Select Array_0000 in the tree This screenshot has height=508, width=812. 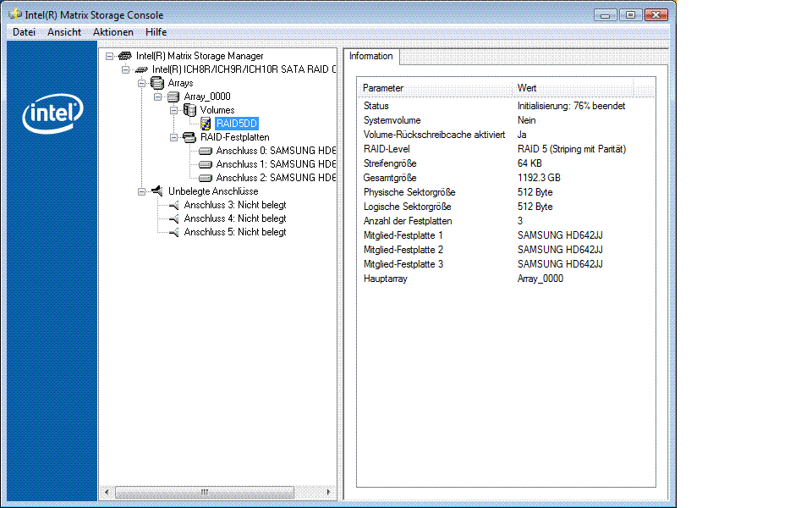tap(207, 97)
